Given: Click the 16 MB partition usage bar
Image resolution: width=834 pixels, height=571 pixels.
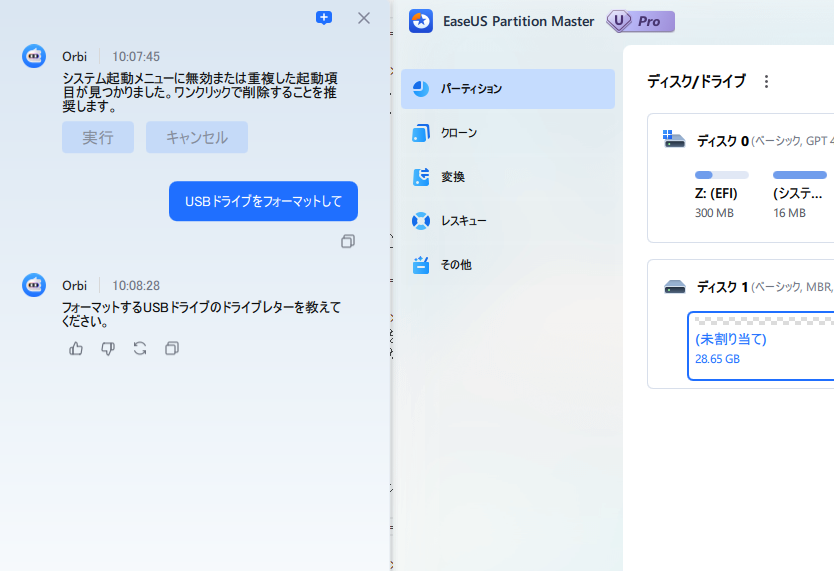Looking at the screenshot, I should point(799,175).
